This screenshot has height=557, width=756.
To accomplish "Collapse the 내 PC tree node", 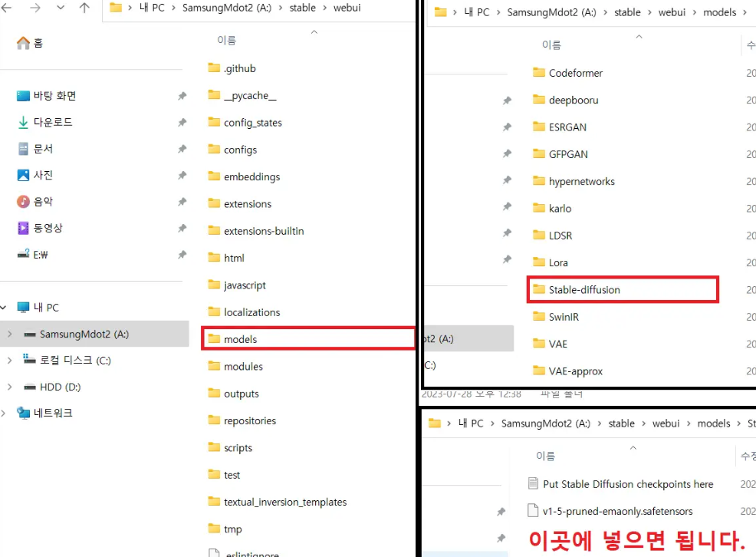I will (3, 307).
